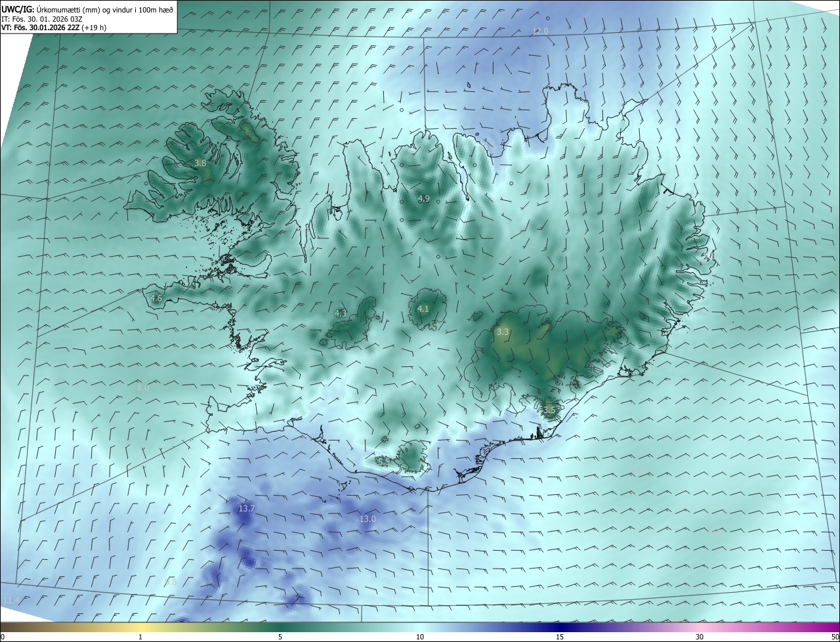Image resolution: width=840 pixels, height=642 pixels.
Task: Click the 30 tick on the legend
Action: (x=700, y=637)
